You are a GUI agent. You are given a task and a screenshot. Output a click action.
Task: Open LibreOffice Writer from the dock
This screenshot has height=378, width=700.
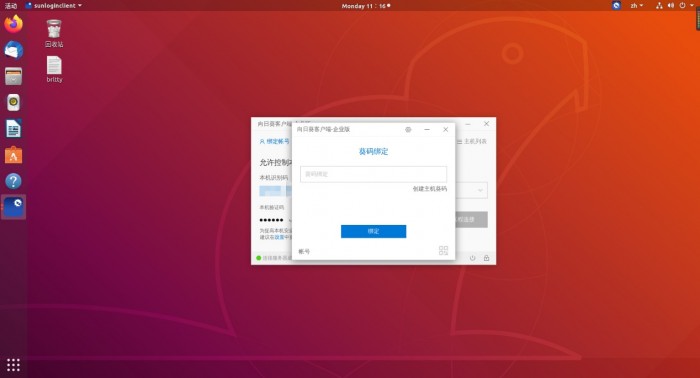13,129
